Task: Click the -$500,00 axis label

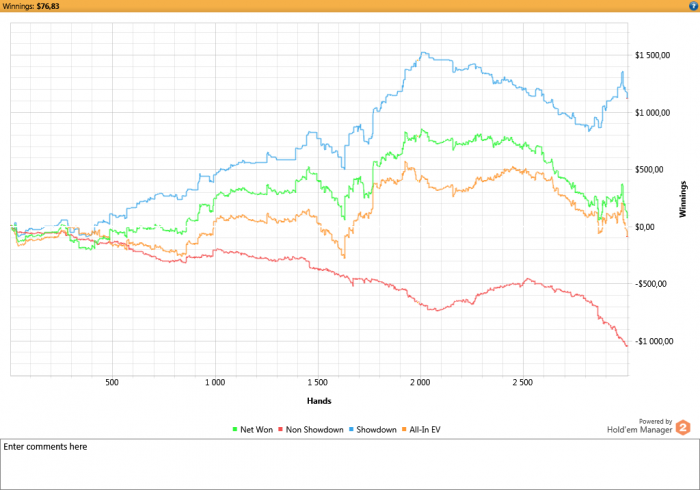Action: point(650,284)
